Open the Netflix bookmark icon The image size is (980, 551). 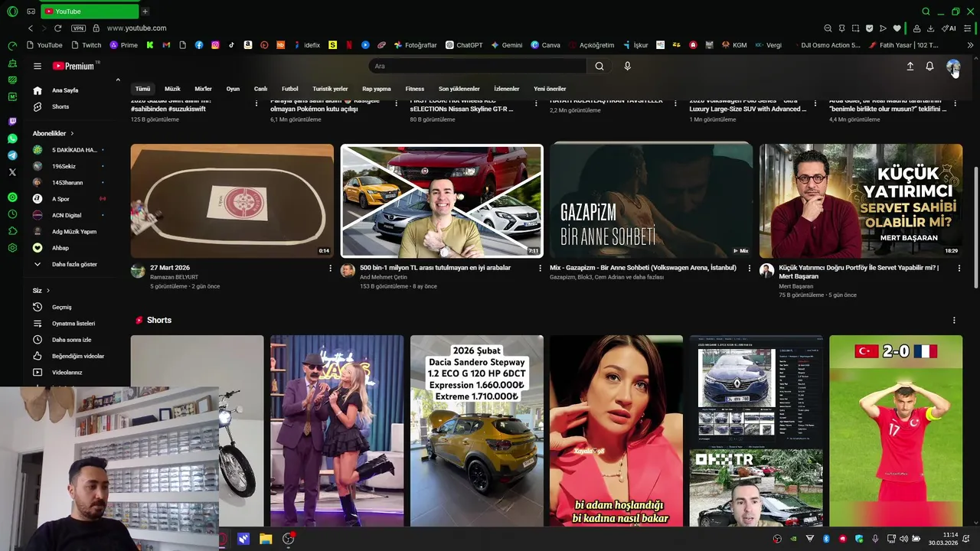349,45
